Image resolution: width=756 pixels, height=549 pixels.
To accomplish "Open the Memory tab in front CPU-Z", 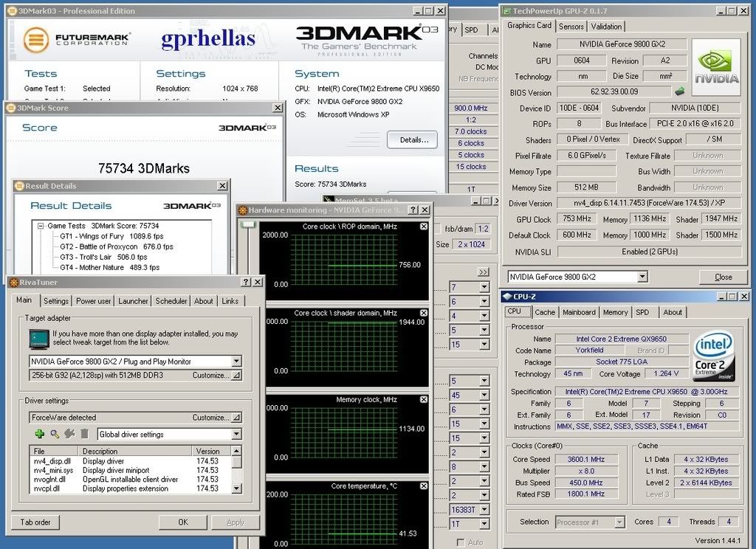I will click(615, 312).
